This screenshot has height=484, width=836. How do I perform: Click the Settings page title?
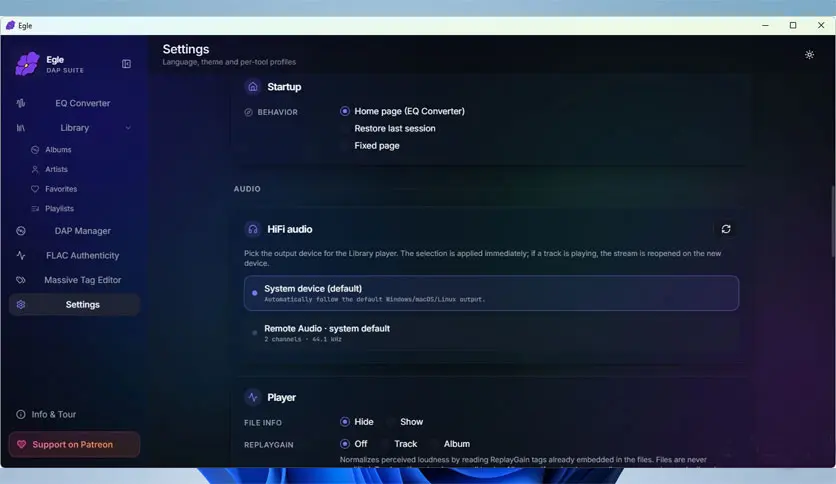[186, 50]
